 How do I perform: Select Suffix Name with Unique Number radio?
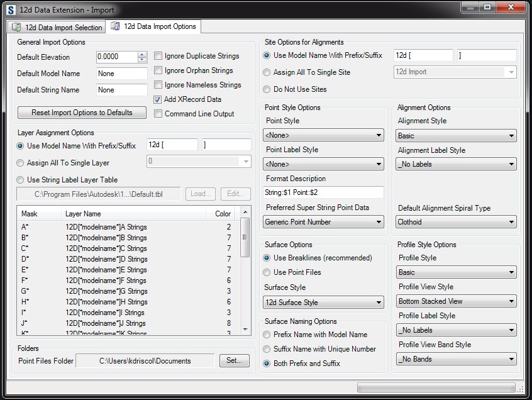pyautogui.click(x=267, y=349)
